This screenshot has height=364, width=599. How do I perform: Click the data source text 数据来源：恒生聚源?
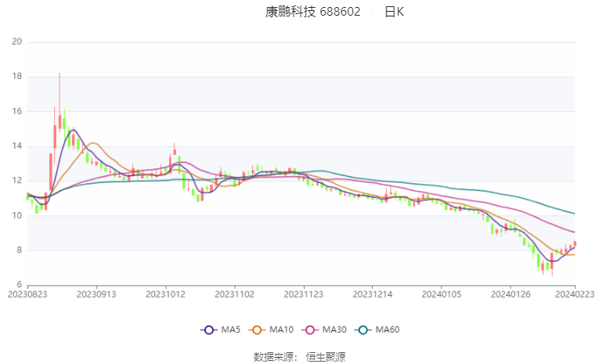coord(299,357)
